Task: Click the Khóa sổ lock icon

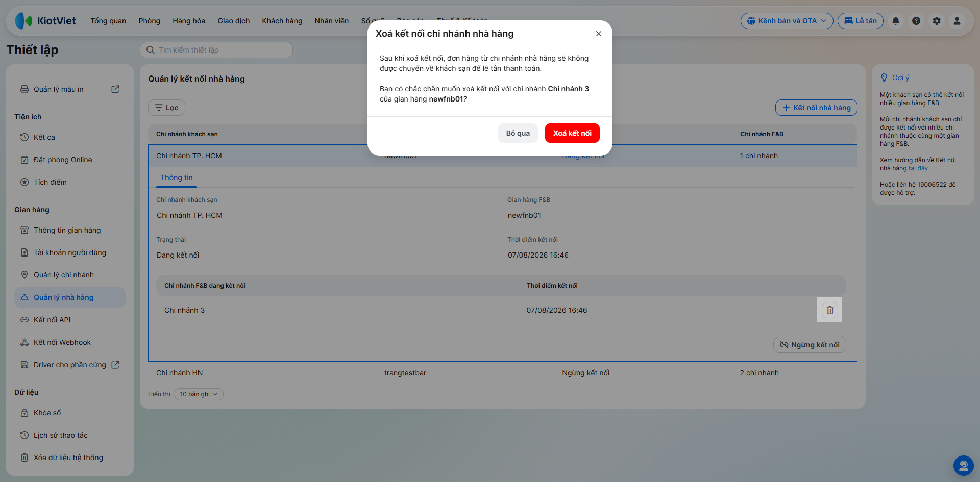Action: point(24,413)
